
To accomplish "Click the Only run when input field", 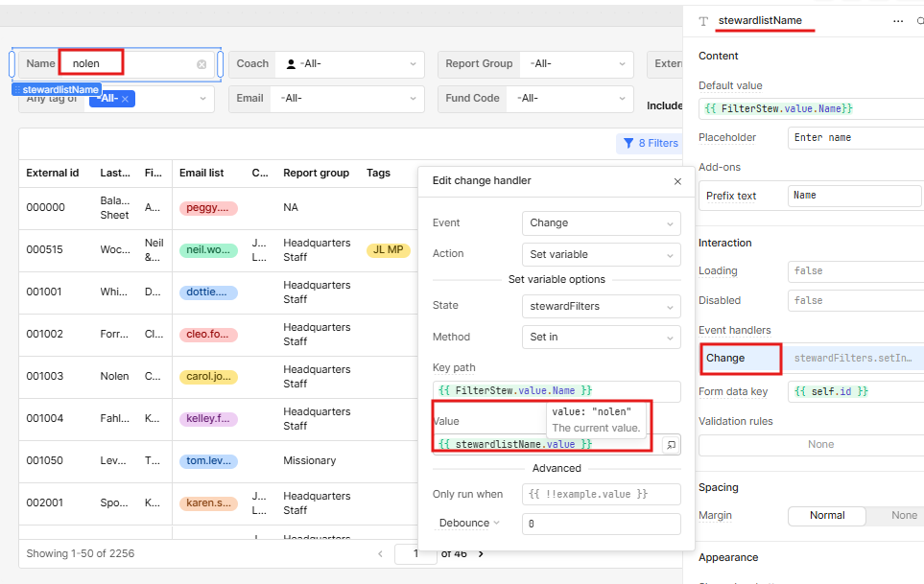I will (601, 494).
